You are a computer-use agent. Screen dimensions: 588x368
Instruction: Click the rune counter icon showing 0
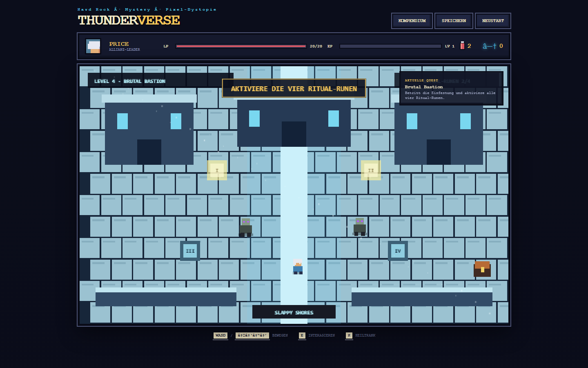(489, 46)
